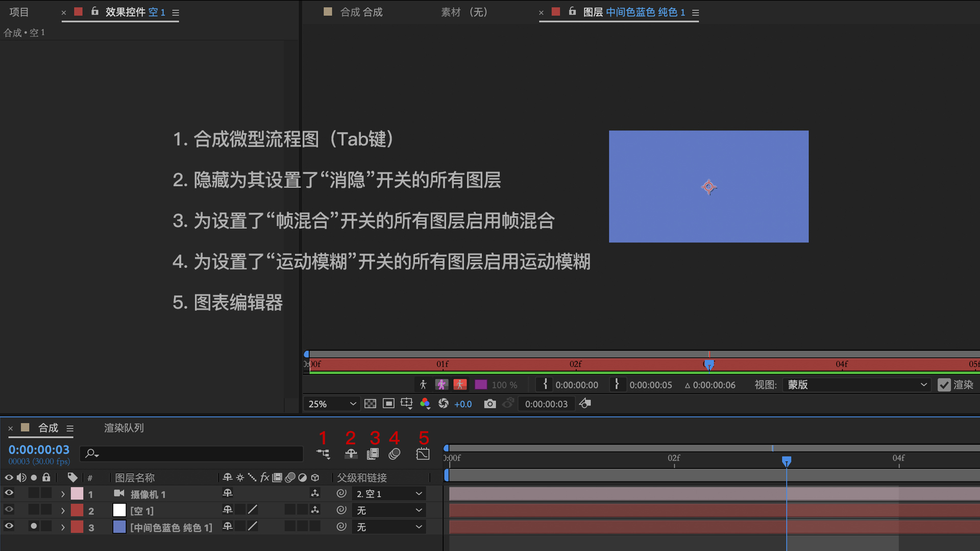Screen dimensions: 980x551
Task: Reset exposure by clicking +0.0
Action: [x=463, y=404]
